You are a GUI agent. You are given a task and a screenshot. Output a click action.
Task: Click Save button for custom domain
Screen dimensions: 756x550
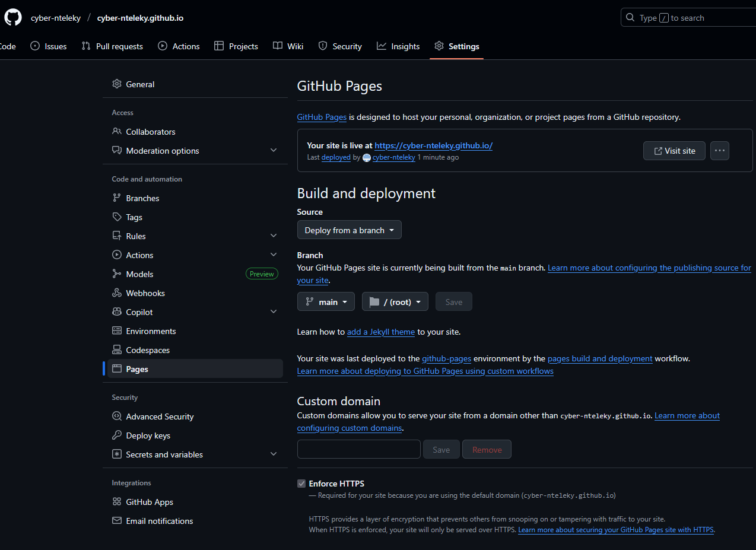(441, 450)
